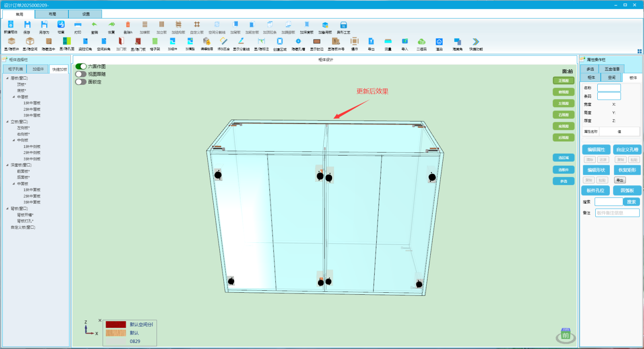Click the 加立板 add vertical board icon

[161, 25]
